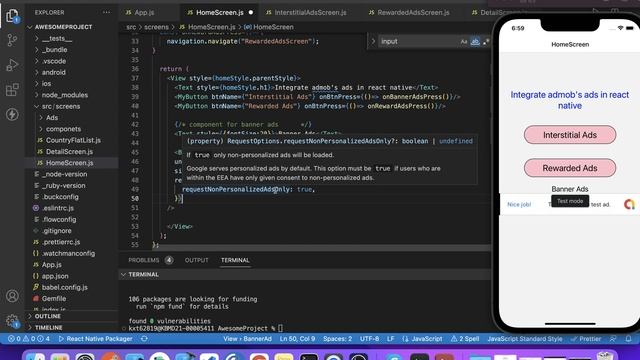Open the Accounts menu icon
This screenshot has height=360, width=640.
click(12, 296)
